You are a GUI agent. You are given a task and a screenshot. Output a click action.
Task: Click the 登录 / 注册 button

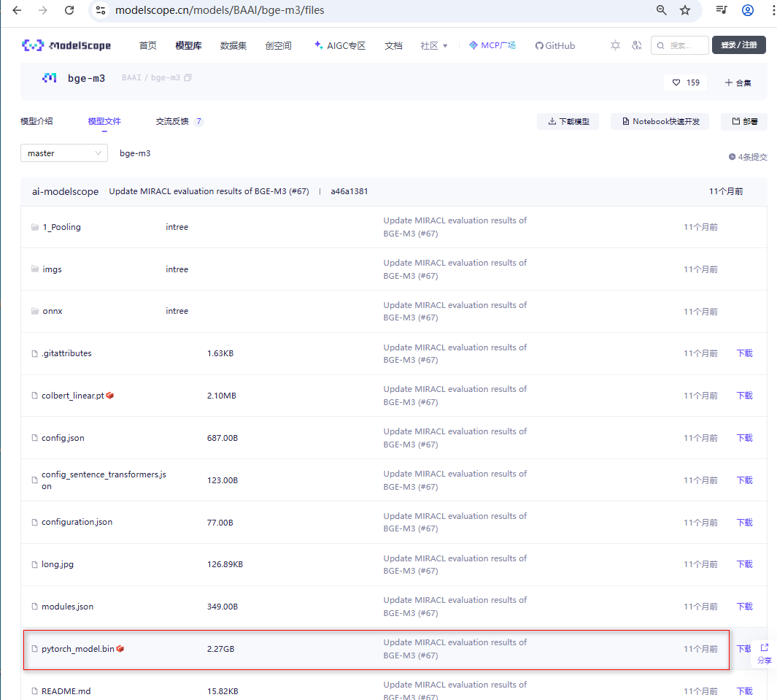pos(739,45)
